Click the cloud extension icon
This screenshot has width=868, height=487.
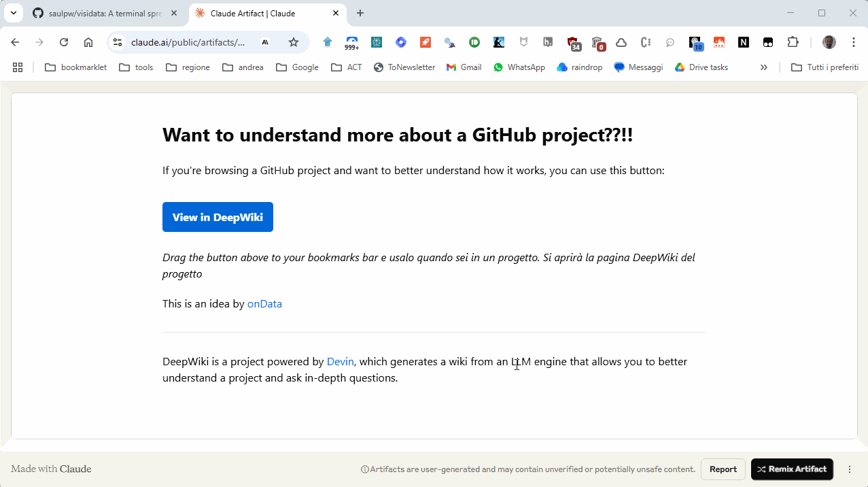tap(621, 42)
